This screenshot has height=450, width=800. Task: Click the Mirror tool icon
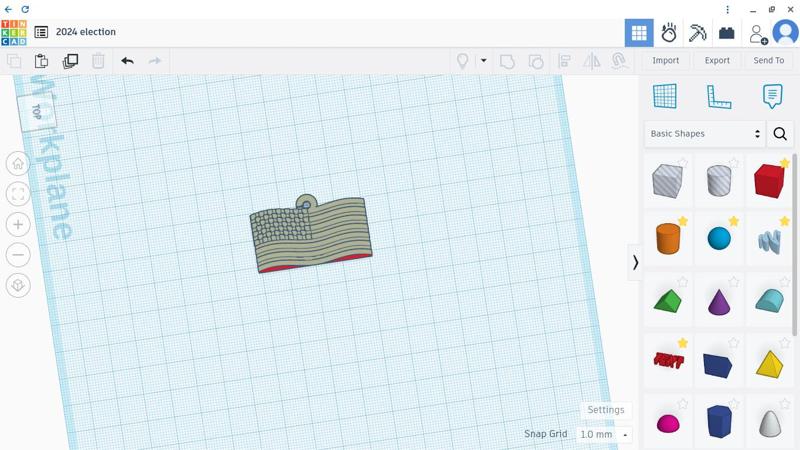click(x=591, y=61)
